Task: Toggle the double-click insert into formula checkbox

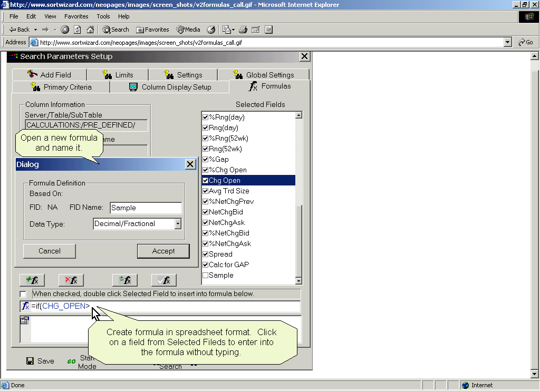Action: [x=23, y=294]
